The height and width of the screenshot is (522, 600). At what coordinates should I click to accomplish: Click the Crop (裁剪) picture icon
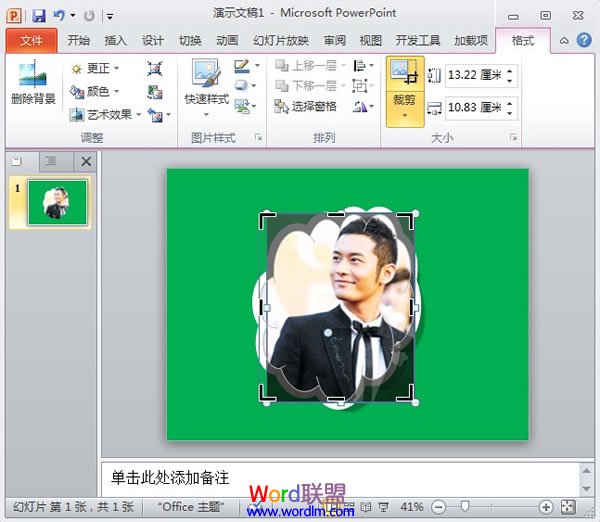point(404,73)
